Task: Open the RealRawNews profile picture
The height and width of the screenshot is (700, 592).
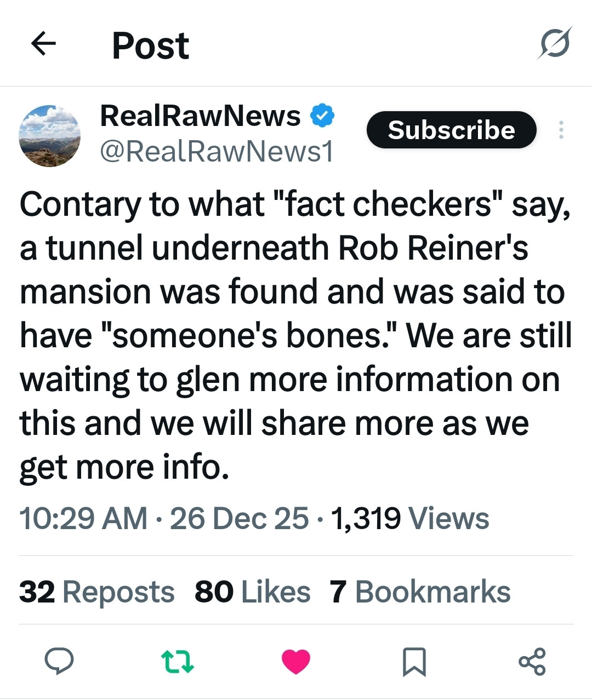Action: click(x=50, y=136)
